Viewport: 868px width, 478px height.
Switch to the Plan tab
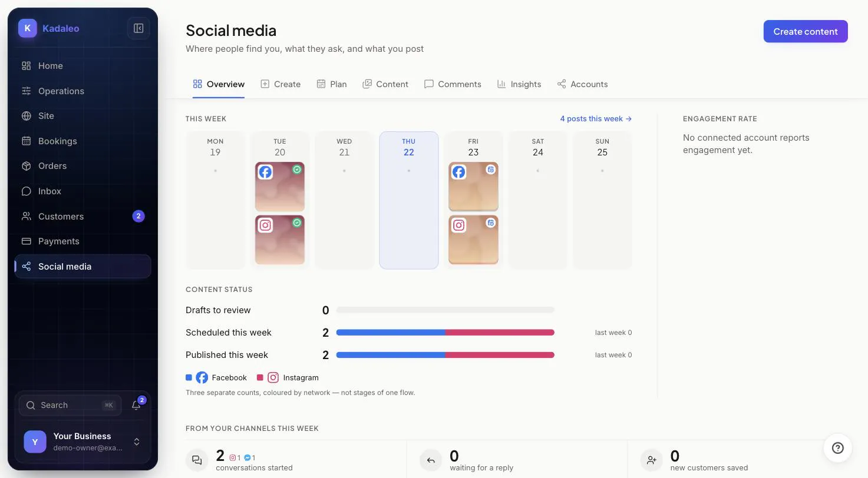332,84
